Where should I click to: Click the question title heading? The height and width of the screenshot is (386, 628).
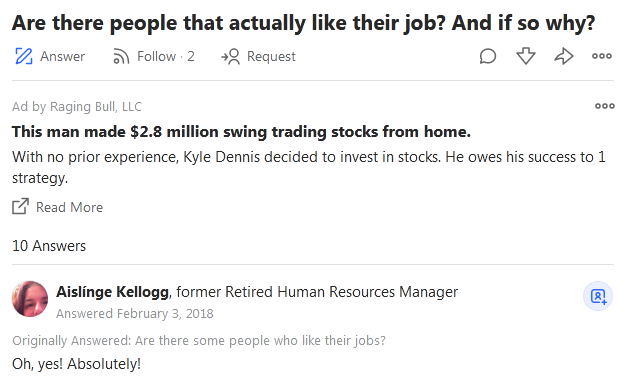pyautogui.click(x=304, y=23)
